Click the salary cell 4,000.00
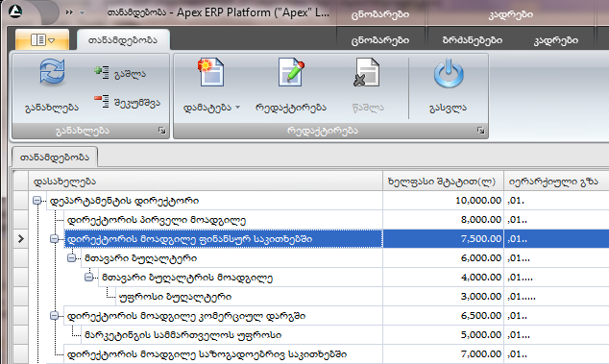The image size is (609, 364). [x=443, y=278]
